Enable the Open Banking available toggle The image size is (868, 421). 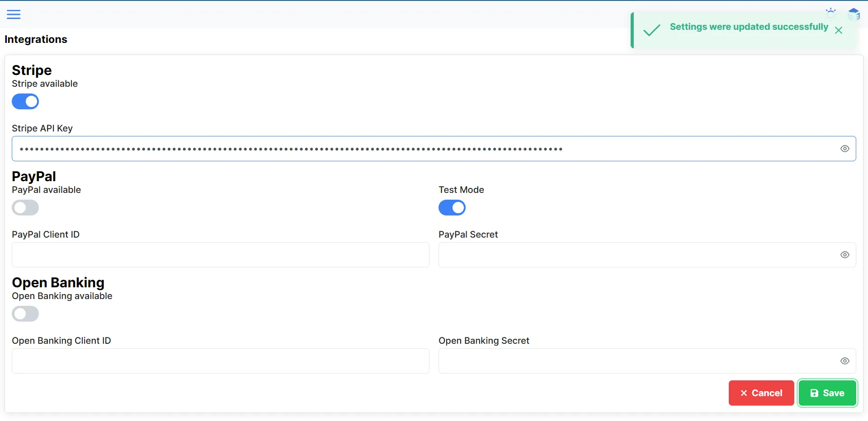point(25,314)
